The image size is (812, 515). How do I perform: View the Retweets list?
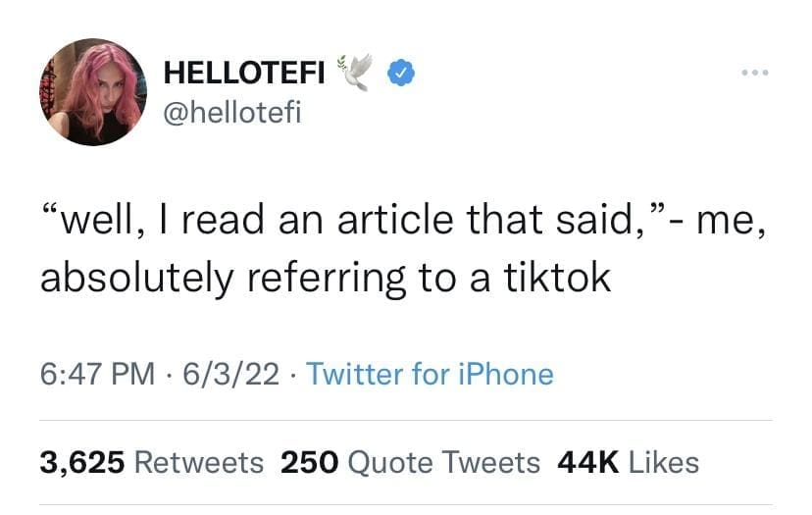coord(198,462)
